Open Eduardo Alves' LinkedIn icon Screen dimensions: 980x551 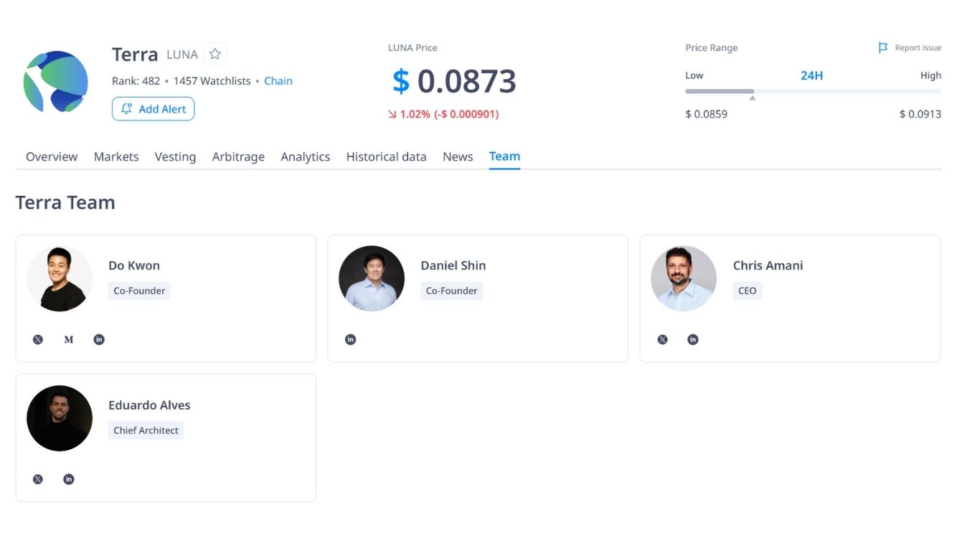[68, 479]
